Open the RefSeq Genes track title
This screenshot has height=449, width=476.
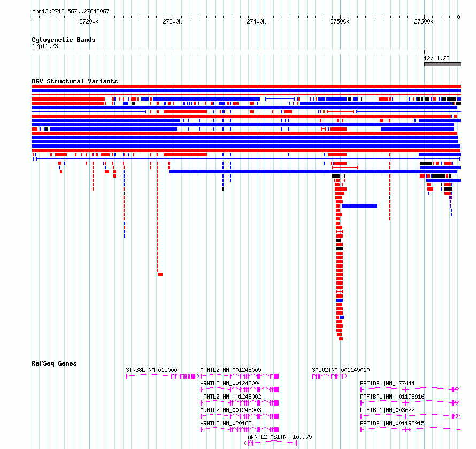(54, 363)
